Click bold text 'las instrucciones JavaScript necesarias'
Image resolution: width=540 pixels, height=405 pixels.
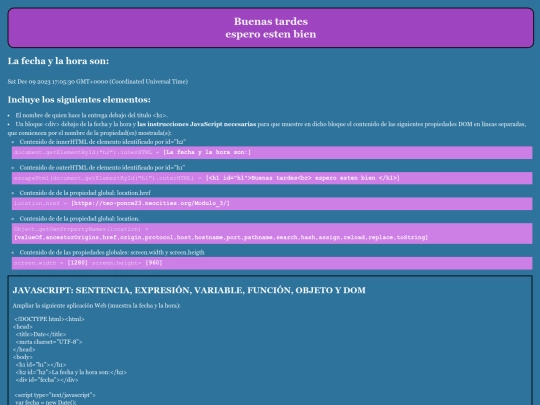pos(197,124)
